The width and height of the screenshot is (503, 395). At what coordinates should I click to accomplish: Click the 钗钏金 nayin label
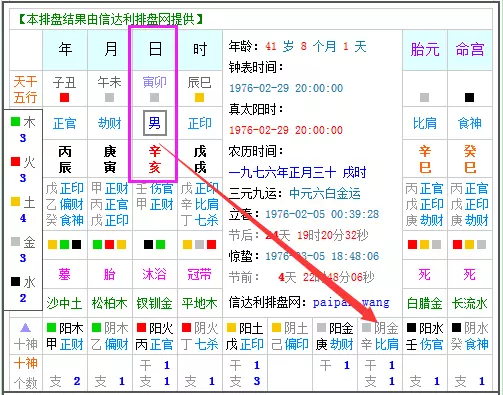point(154,303)
